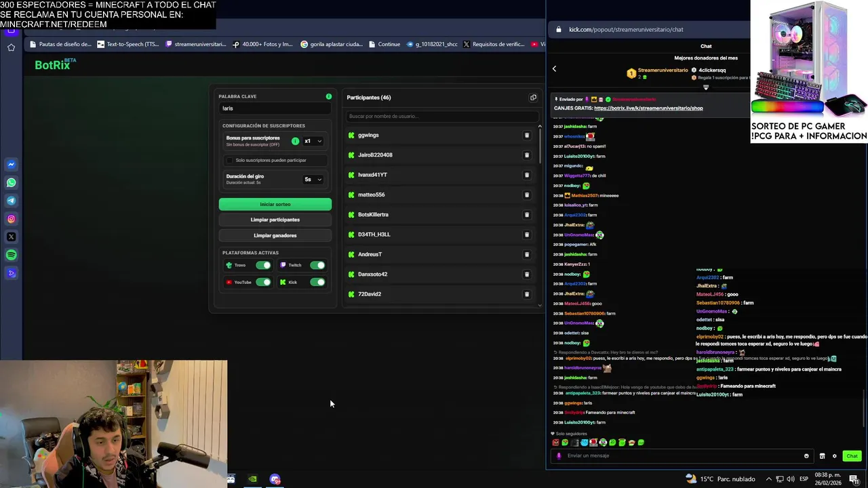Click Limpiar ganadores button
The width and height of the screenshot is (868, 488).
pos(275,235)
